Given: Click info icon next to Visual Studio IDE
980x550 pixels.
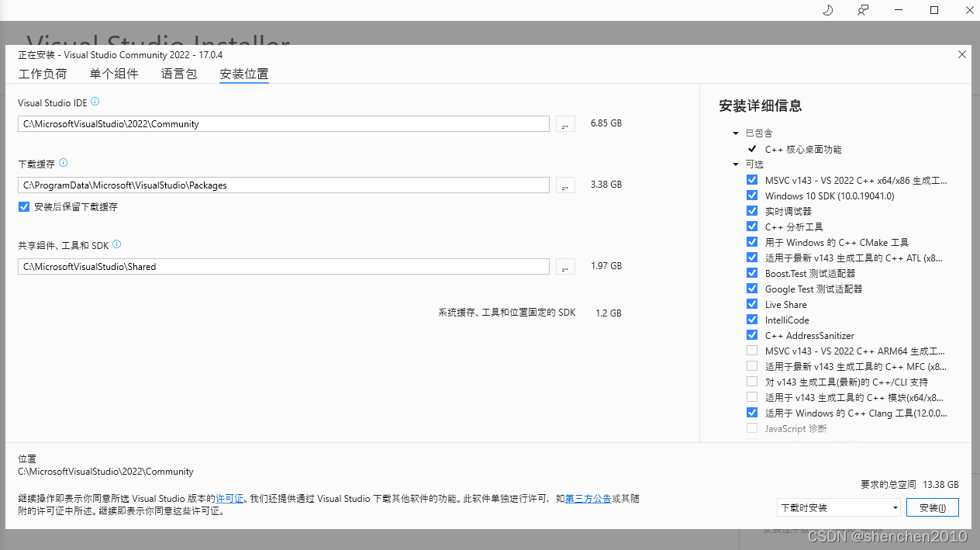Looking at the screenshot, I should [95, 102].
